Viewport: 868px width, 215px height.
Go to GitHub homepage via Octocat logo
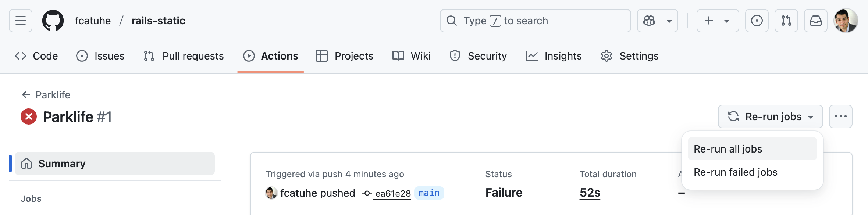point(53,21)
